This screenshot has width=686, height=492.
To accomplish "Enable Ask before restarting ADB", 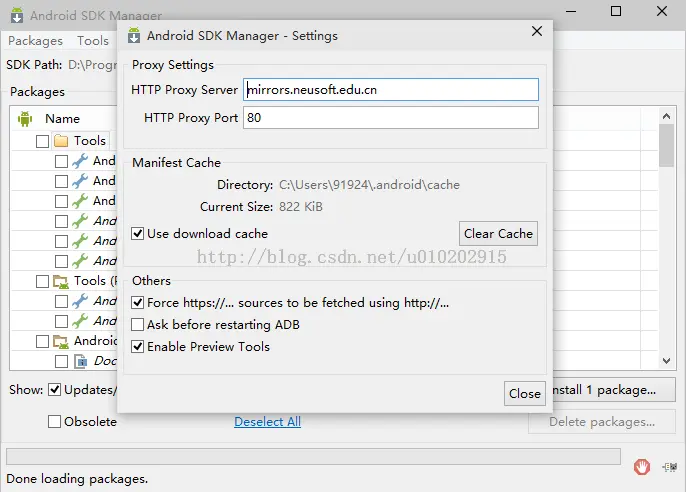I will point(137,325).
